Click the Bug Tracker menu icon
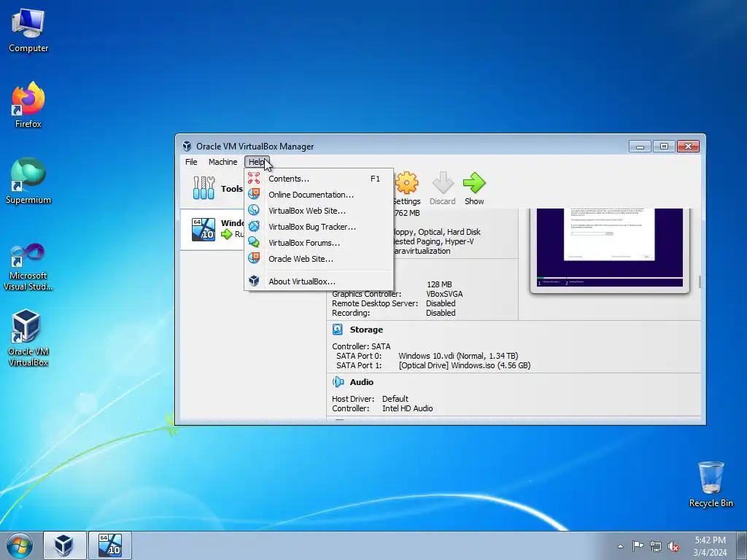This screenshot has width=747, height=560. [x=254, y=226]
